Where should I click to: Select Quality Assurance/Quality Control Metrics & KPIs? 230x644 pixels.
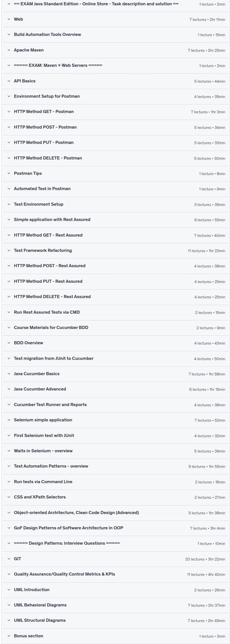[x=64, y=574]
